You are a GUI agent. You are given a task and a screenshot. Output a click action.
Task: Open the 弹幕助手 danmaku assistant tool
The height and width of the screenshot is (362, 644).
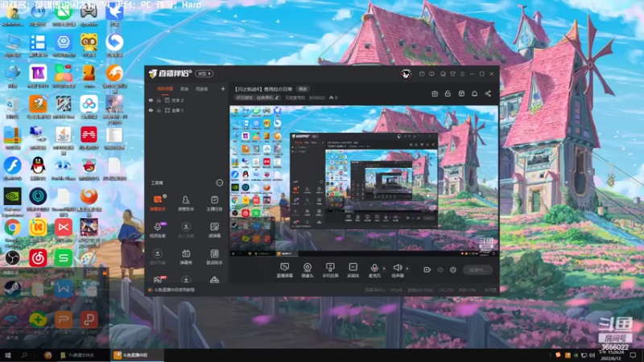point(158,203)
